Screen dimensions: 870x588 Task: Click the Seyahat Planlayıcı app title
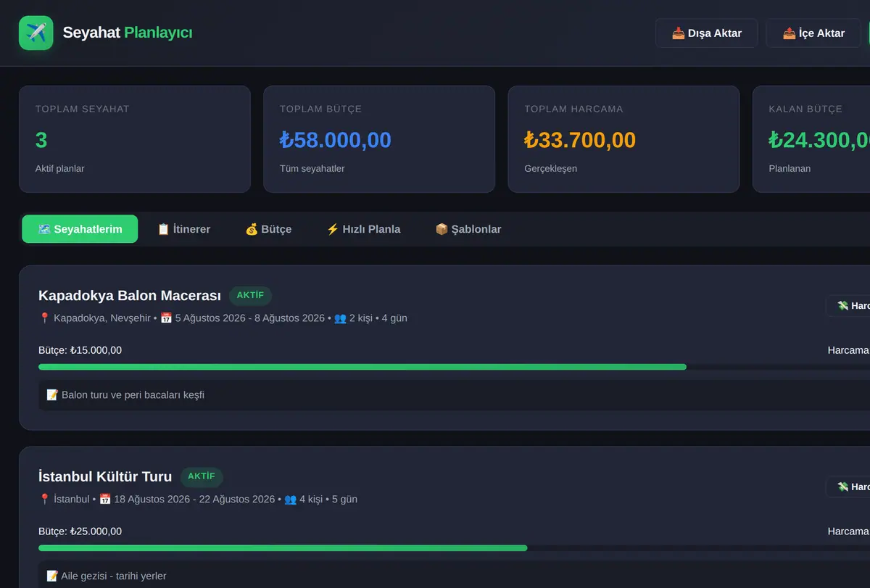[128, 33]
